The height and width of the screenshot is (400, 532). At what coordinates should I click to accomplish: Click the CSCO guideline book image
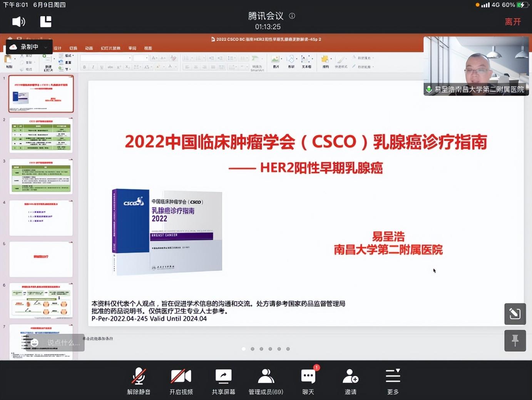[167, 232]
